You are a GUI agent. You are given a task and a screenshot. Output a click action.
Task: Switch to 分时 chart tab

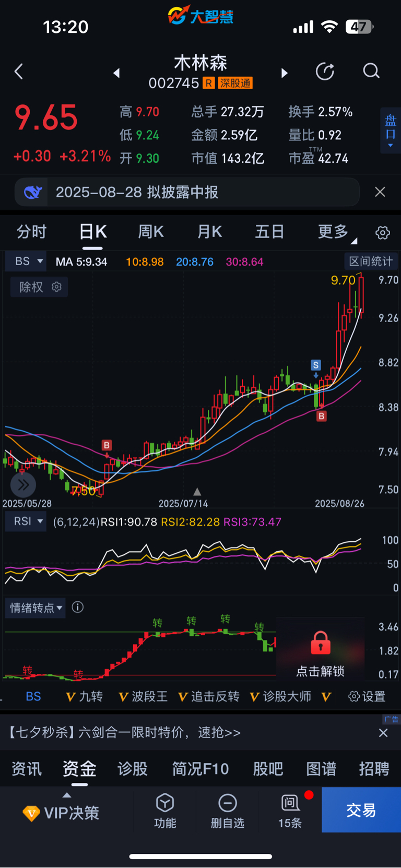pos(31,231)
